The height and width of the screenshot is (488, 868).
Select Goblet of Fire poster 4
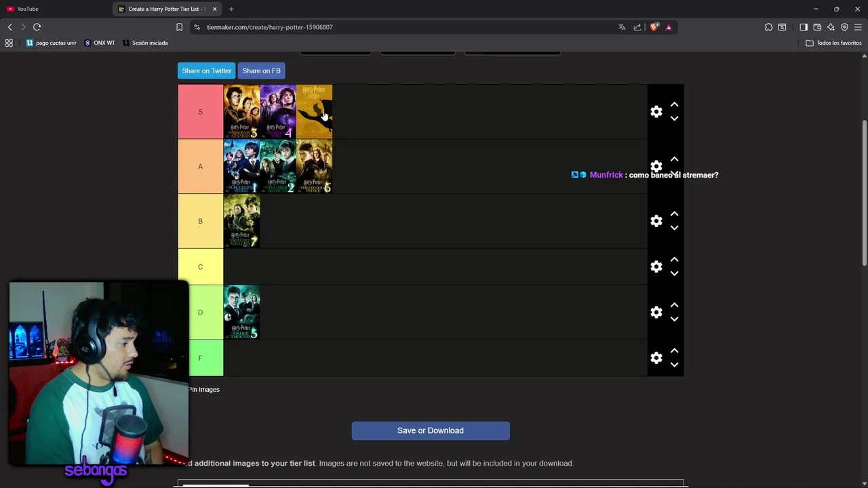pyautogui.click(x=278, y=112)
